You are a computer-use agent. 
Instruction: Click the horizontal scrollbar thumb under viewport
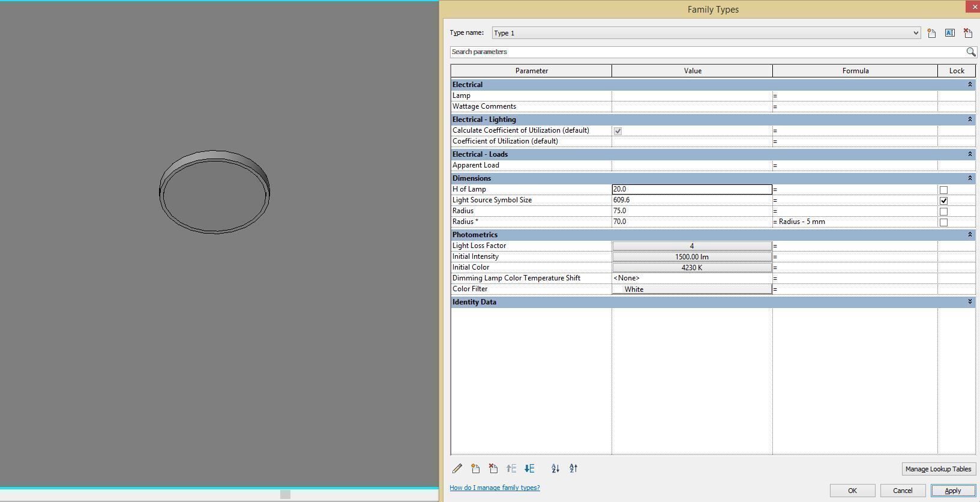(285, 495)
